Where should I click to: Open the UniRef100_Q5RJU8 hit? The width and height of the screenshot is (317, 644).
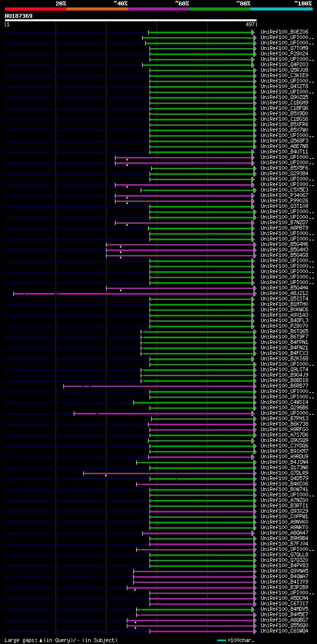click(285, 70)
